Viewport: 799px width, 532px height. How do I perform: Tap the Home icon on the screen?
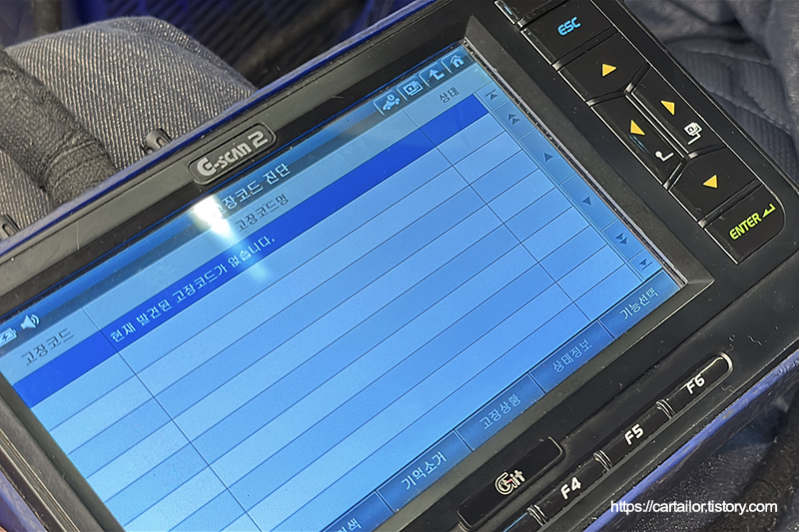456,62
